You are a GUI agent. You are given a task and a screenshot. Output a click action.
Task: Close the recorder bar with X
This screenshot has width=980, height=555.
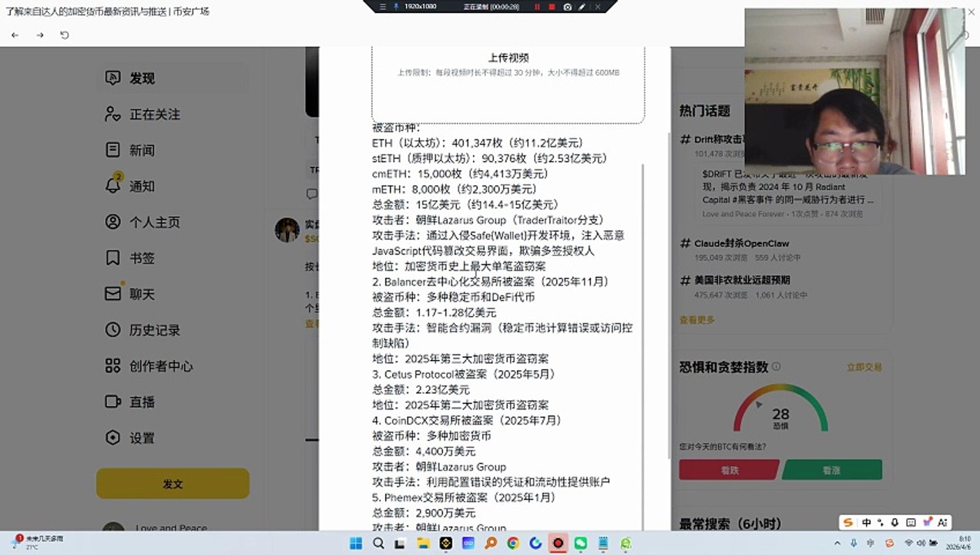(597, 6)
